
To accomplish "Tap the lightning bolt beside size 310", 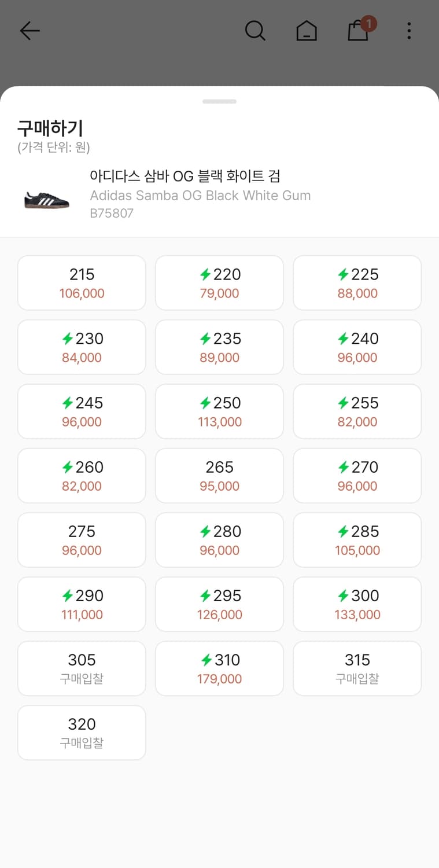I will point(205,660).
